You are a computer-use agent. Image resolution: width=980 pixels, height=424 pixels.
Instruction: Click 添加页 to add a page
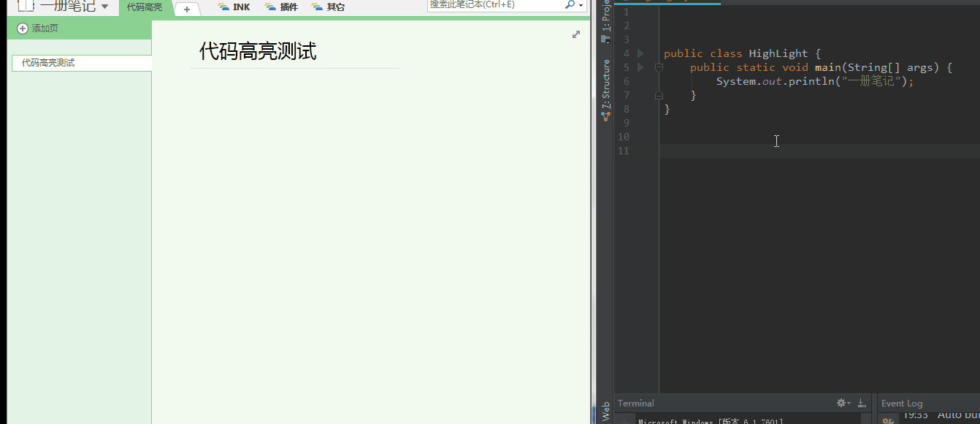click(x=38, y=29)
